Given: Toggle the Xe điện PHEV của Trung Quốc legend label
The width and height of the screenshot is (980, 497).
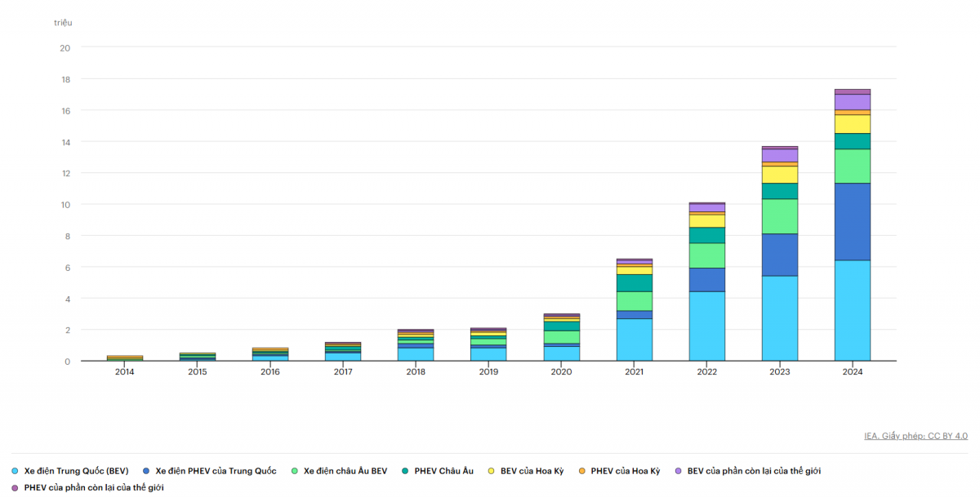Looking at the screenshot, I should tap(216, 471).
